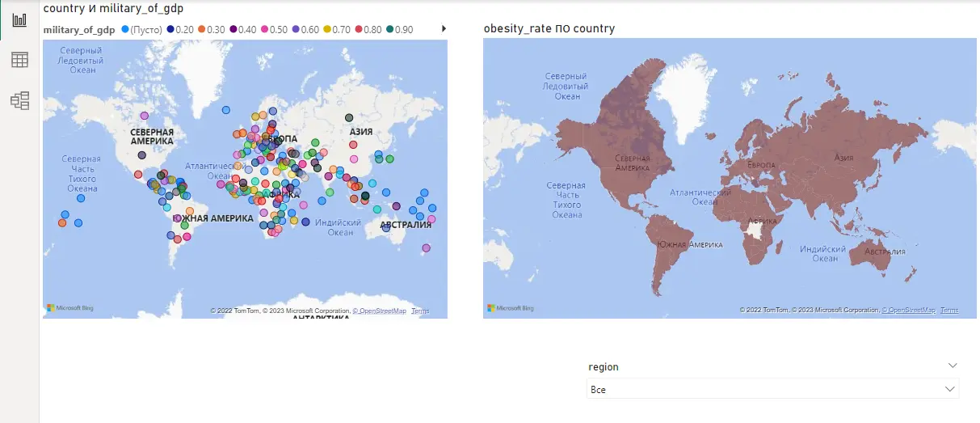Open the Model relationships view
Viewport: 980px width, 423px height.
(x=19, y=100)
